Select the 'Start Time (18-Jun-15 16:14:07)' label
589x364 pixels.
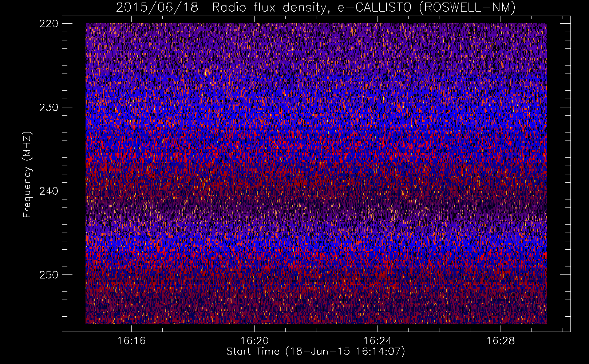click(316, 352)
